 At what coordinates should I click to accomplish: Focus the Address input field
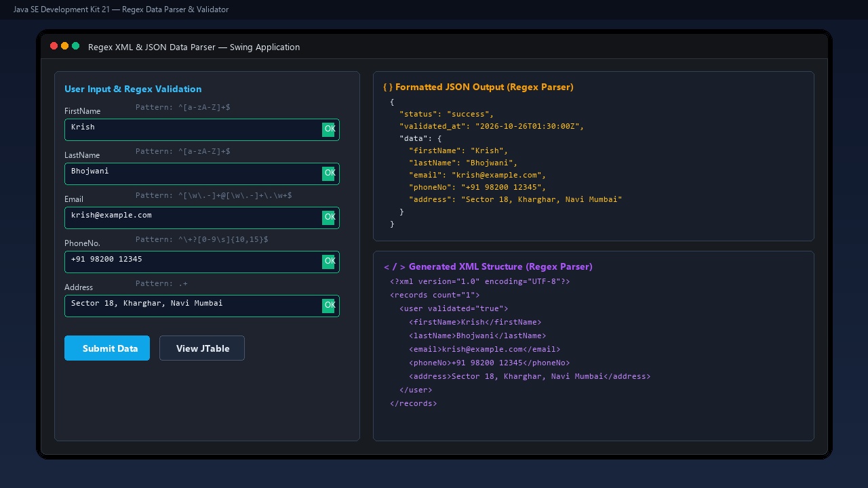tap(201, 306)
